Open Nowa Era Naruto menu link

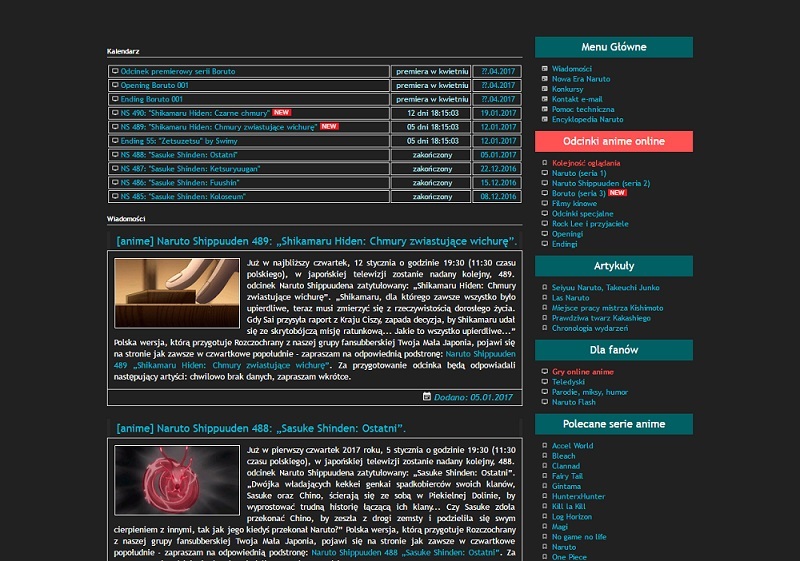(x=581, y=79)
